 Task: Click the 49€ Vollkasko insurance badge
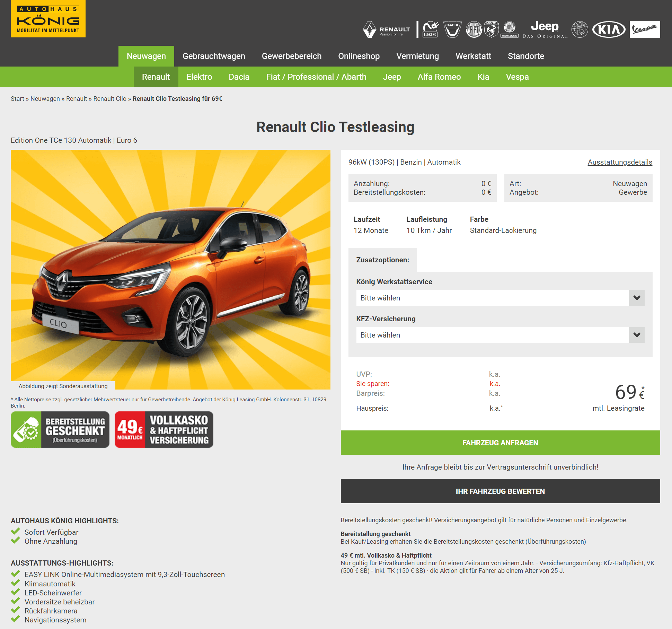[164, 430]
